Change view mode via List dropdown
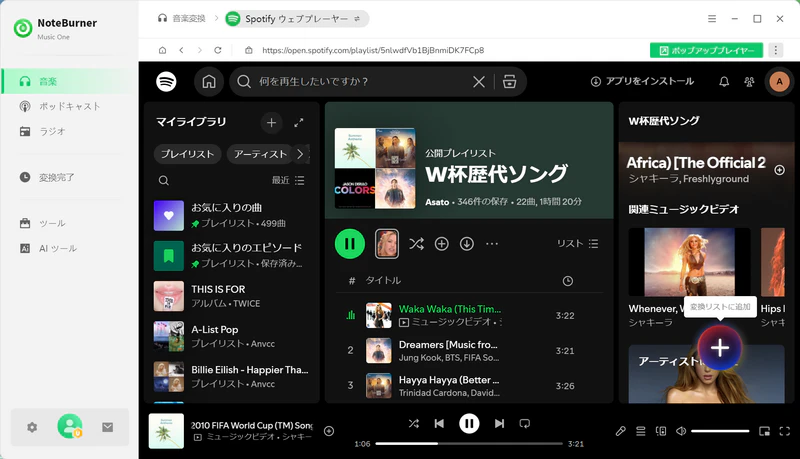The height and width of the screenshot is (459, 800). 577,244
